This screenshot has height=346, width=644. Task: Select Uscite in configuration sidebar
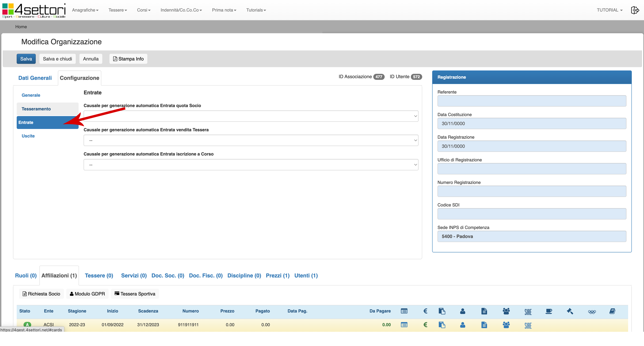coord(28,136)
